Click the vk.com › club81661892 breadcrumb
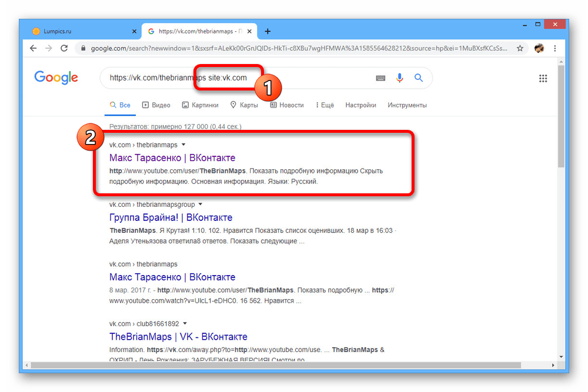Image resolution: width=588 pixels, height=392 pixels. tap(144, 323)
